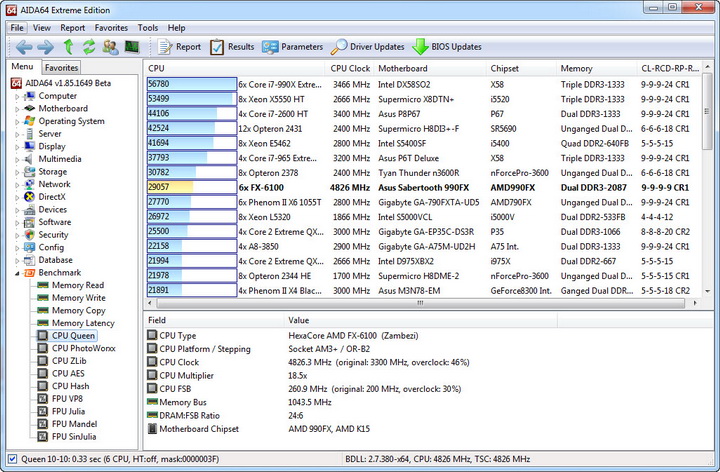Image resolution: width=720 pixels, height=472 pixels.
Task: Open the Favorites menu in menu bar
Action: pos(111,28)
